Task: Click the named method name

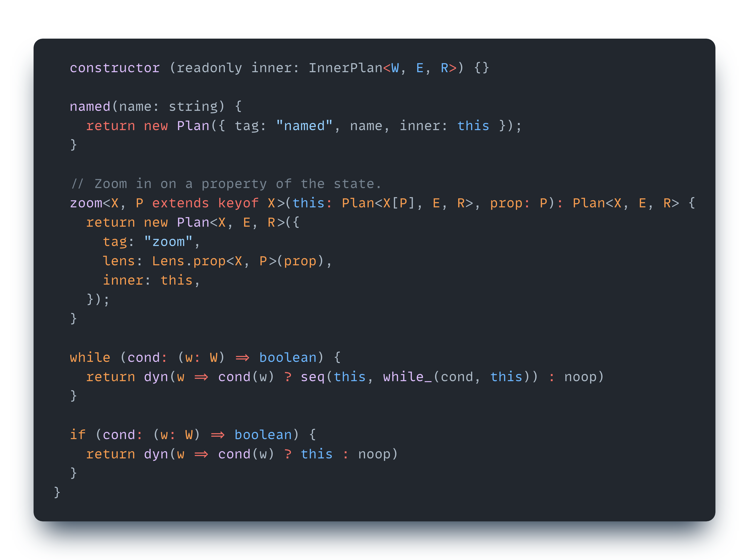Action: click(90, 107)
